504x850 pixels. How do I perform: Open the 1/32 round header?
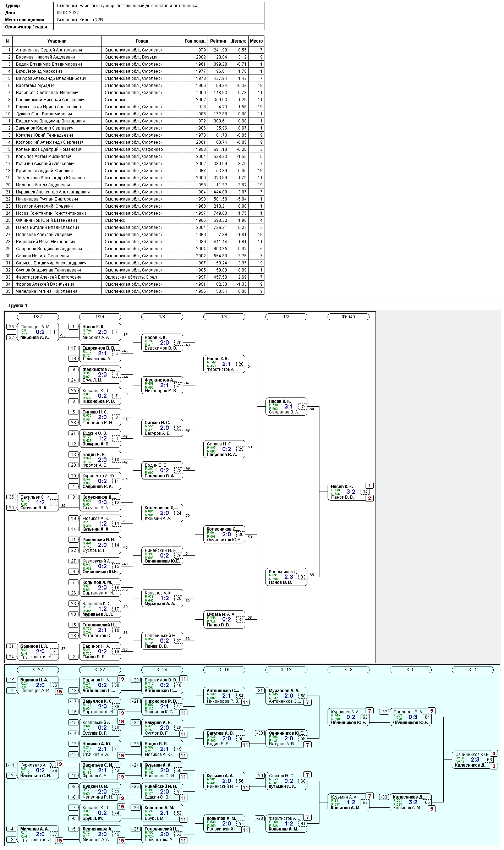[38, 317]
